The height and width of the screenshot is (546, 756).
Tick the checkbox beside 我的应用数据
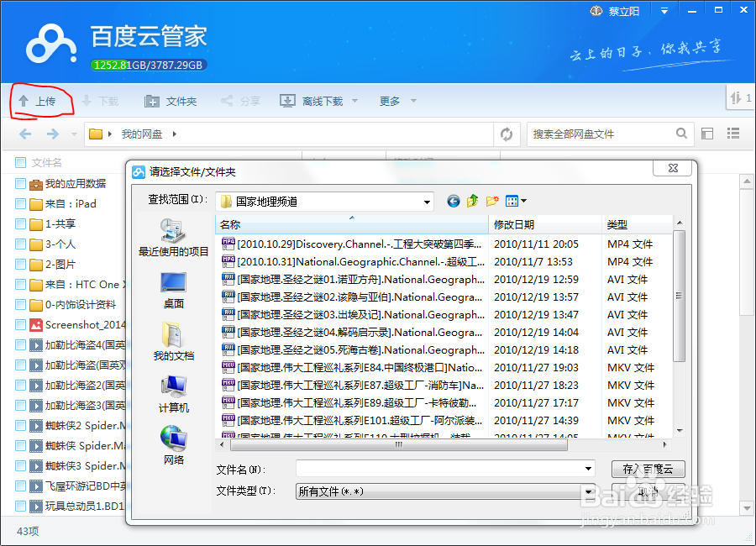21,185
